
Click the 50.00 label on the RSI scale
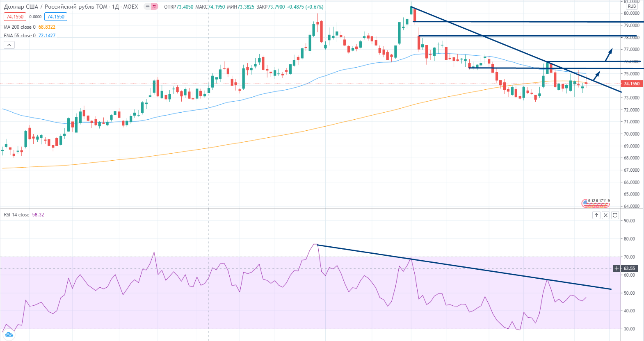629,293
